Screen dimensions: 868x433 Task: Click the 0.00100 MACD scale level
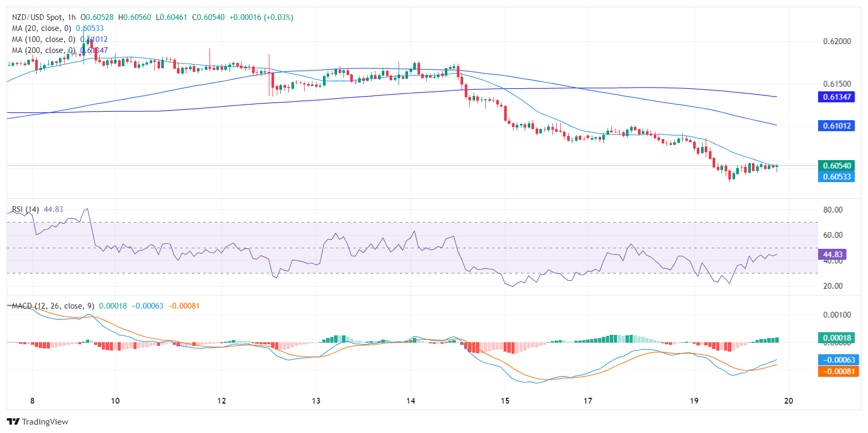click(836, 315)
